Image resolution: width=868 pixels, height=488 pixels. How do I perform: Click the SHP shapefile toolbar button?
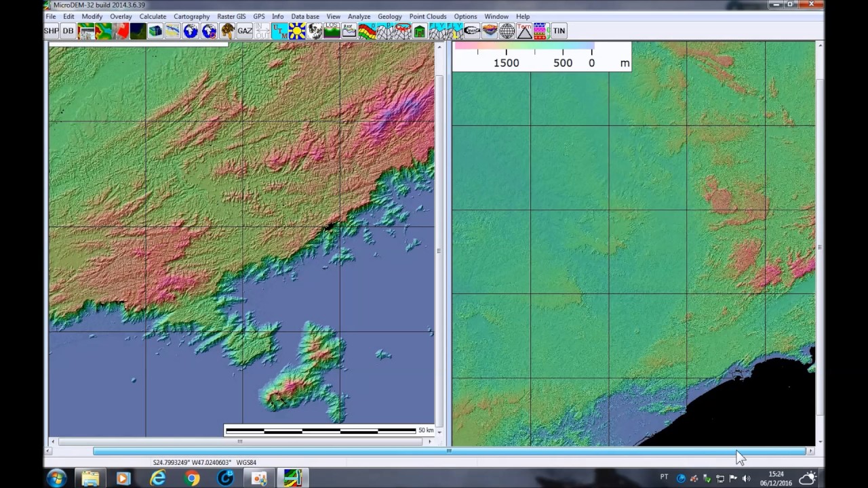tap(51, 30)
